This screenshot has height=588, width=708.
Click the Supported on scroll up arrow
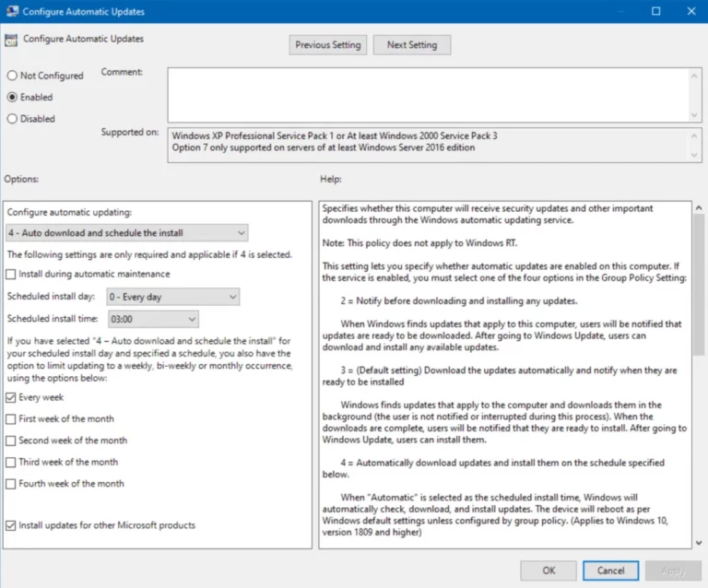point(694,135)
